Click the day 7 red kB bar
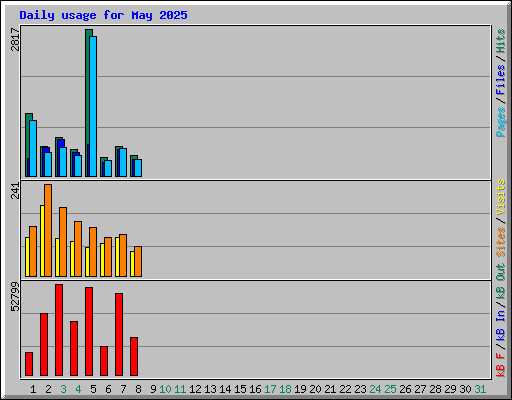 pyautogui.click(x=119, y=335)
